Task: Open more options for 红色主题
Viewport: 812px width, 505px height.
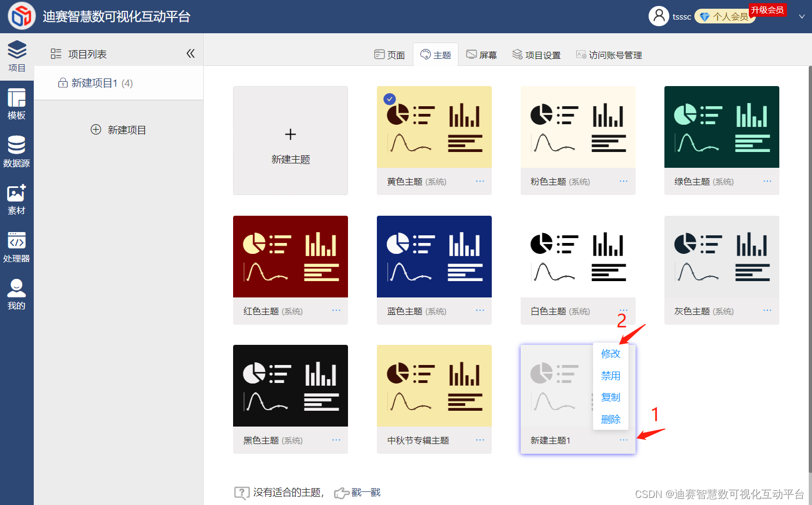Action: tap(336, 310)
